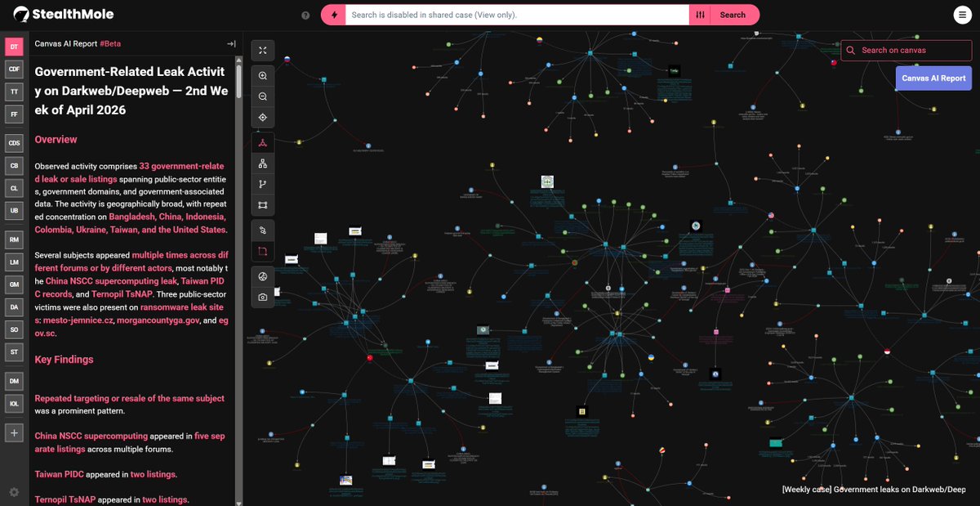
Task: Center the canvas with target icon
Action: click(x=263, y=118)
